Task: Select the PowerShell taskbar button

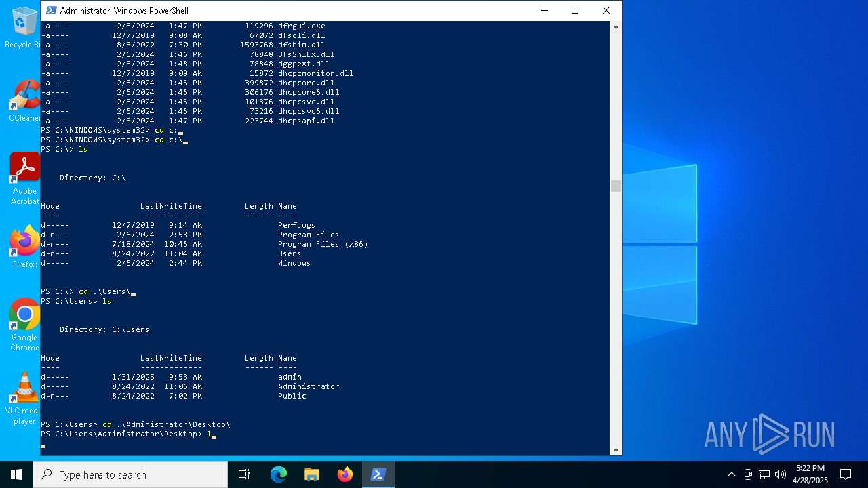Action: point(378,474)
